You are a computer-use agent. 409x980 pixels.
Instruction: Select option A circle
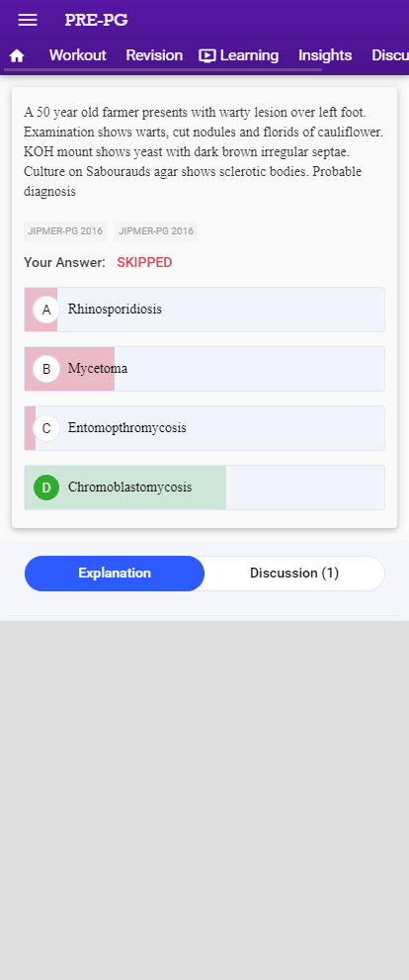pos(46,310)
